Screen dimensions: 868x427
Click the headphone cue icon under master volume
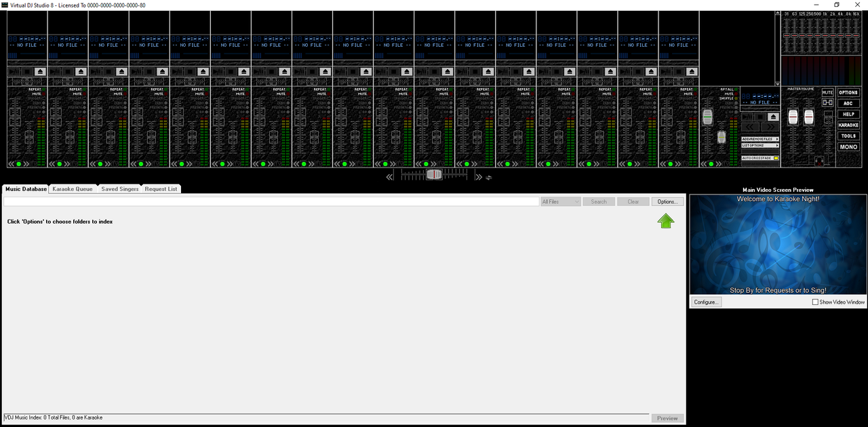820,161
